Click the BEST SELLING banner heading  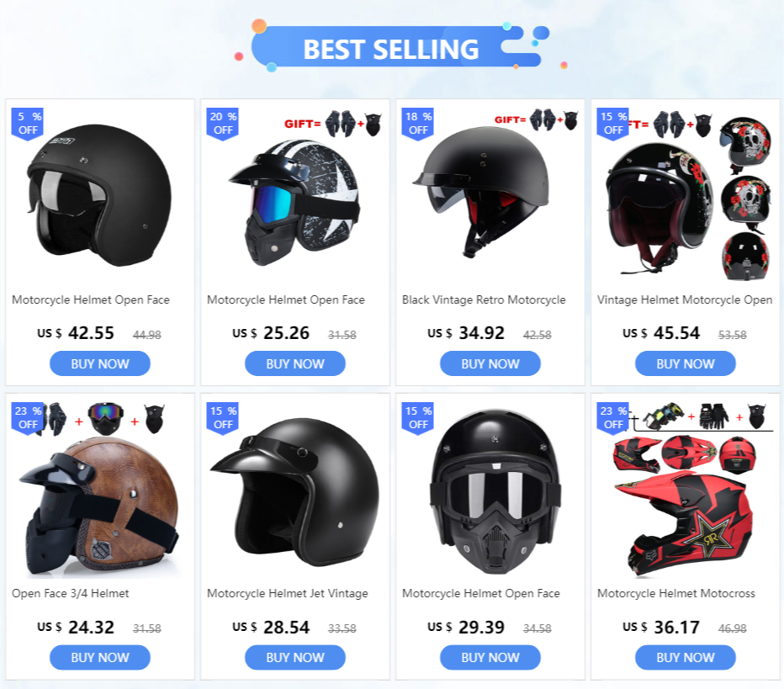tap(391, 49)
